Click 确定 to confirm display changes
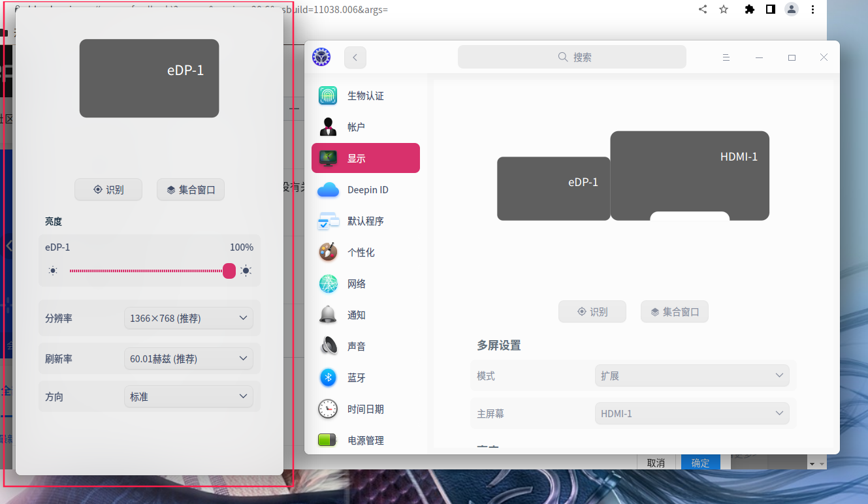The image size is (868, 504). coord(700,462)
